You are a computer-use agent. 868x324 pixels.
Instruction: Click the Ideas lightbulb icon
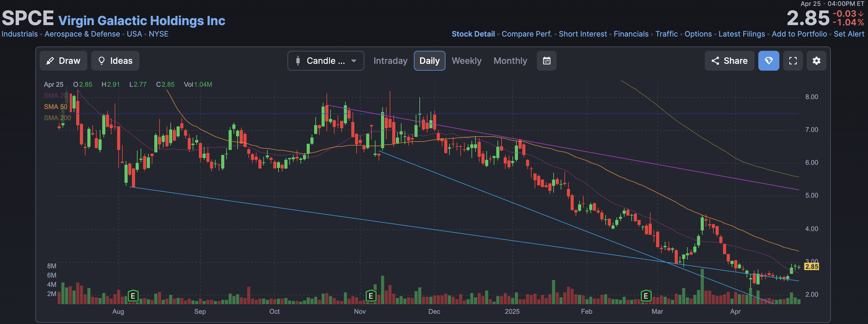(x=101, y=61)
